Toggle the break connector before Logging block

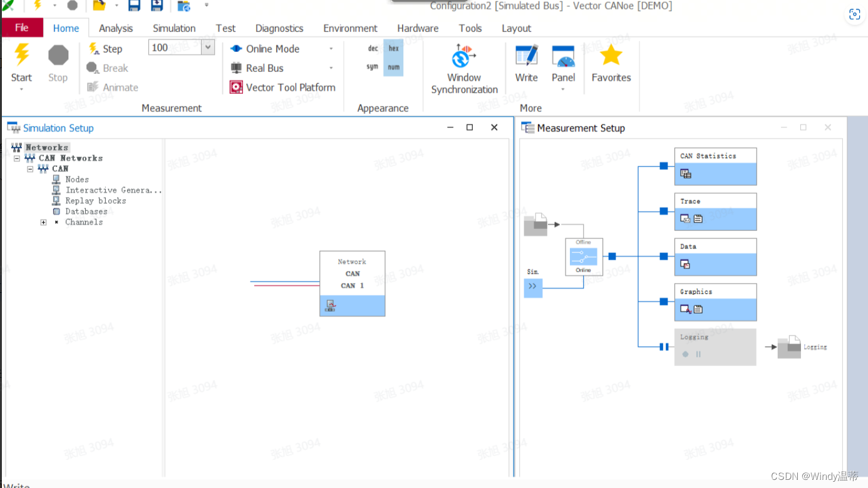tap(664, 347)
